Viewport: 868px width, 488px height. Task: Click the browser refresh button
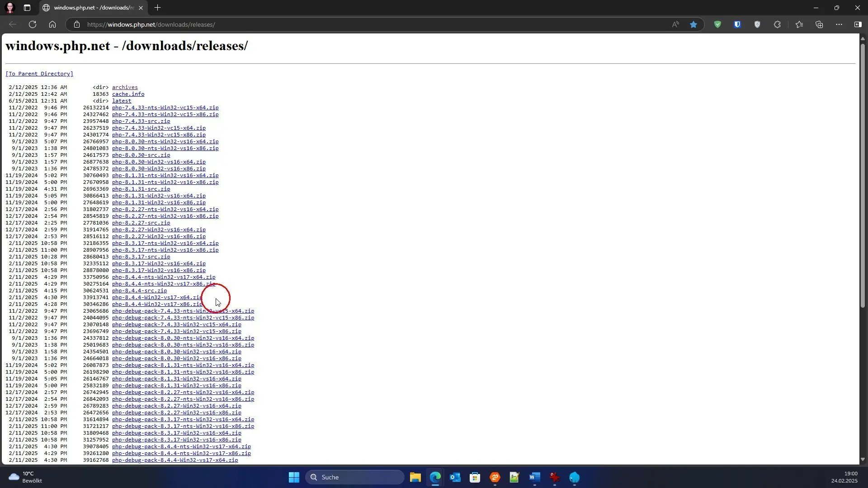(33, 24)
